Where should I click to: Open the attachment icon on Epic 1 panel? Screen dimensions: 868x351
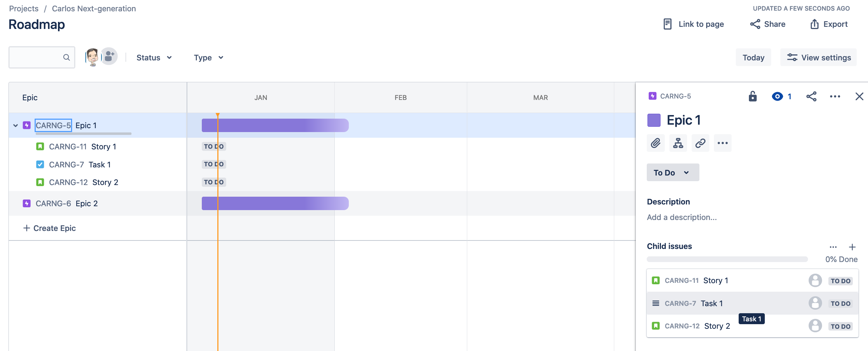click(x=656, y=143)
